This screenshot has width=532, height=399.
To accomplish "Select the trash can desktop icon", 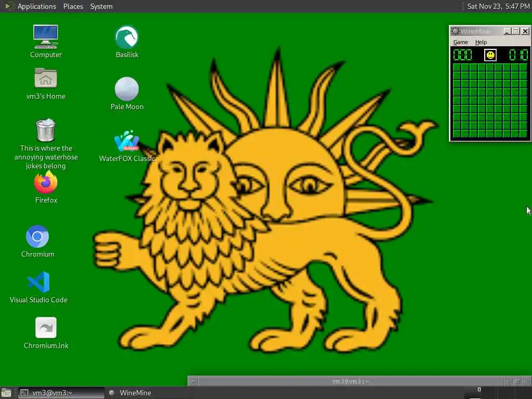I will click(x=46, y=130).
